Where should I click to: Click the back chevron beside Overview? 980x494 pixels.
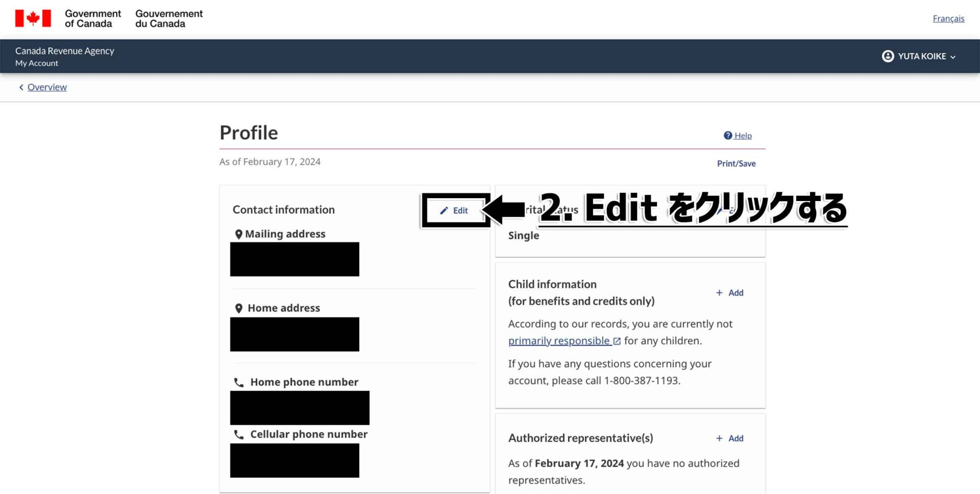click(x=21, y=87)
